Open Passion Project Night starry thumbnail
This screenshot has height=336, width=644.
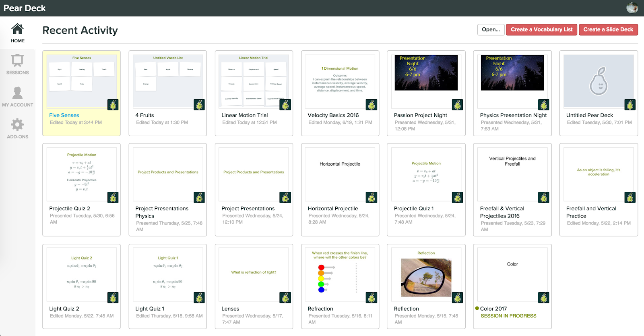(426, 73)
